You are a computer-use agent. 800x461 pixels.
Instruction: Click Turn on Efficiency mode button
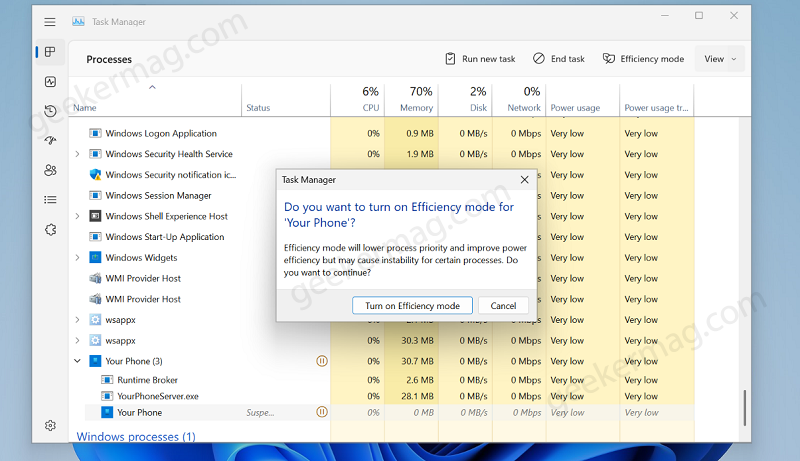(x=412, y=305)
